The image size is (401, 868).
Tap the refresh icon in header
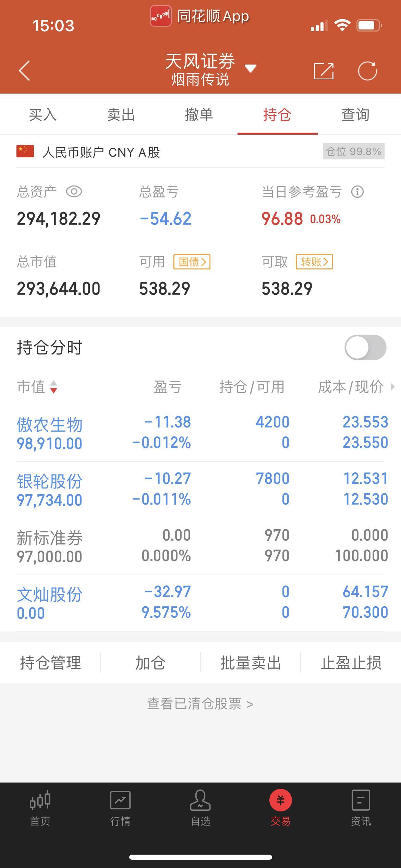[367, 71]
